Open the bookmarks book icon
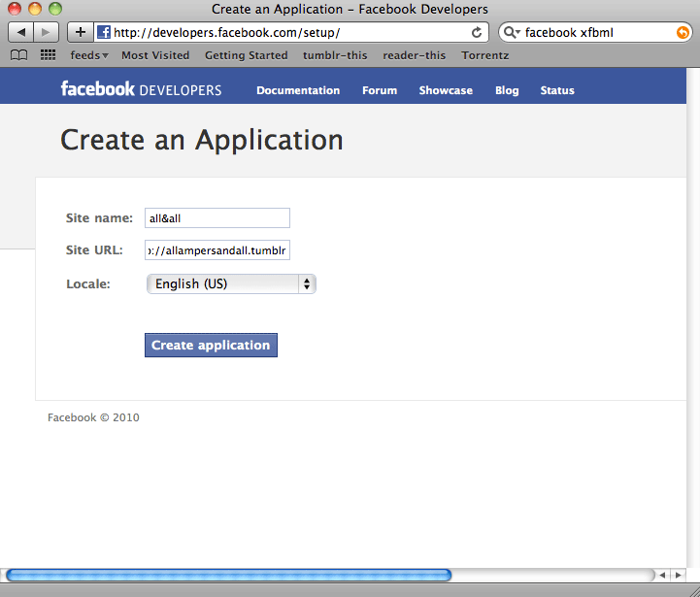700x597 pixels. point(18,55)
